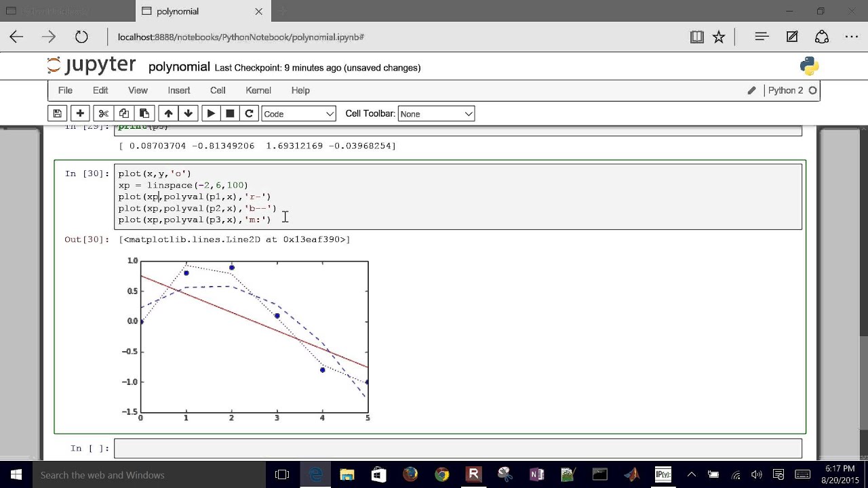Click the printed coefficients output line
The image size is (868, 488).
coord(257,146)
